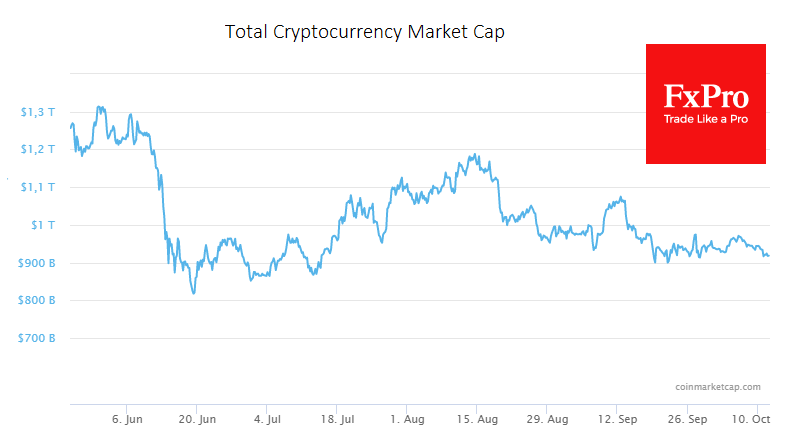Select the 15. Aug date marker
Screen dimensions: 800x437
[x=480, y=418]
